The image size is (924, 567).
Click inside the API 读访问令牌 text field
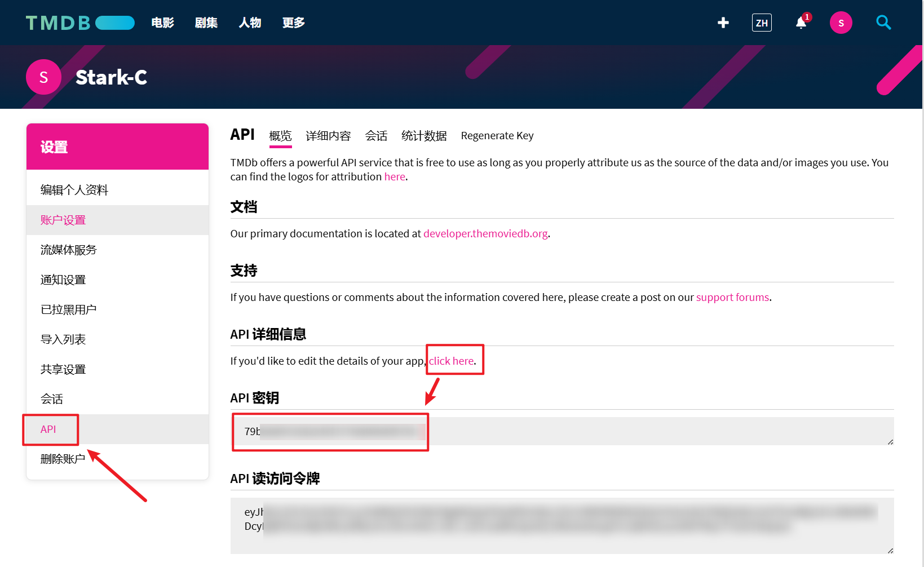tap(562, 526)
